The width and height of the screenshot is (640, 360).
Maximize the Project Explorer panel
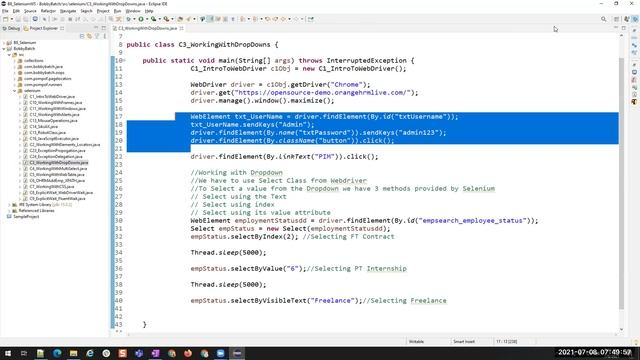click(x=104, y=28)
